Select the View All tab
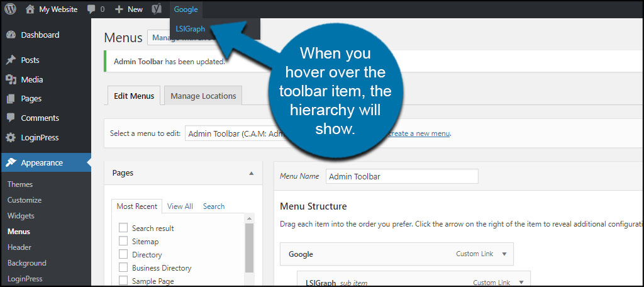The image size is (644, 287). (x=180, y=206)
